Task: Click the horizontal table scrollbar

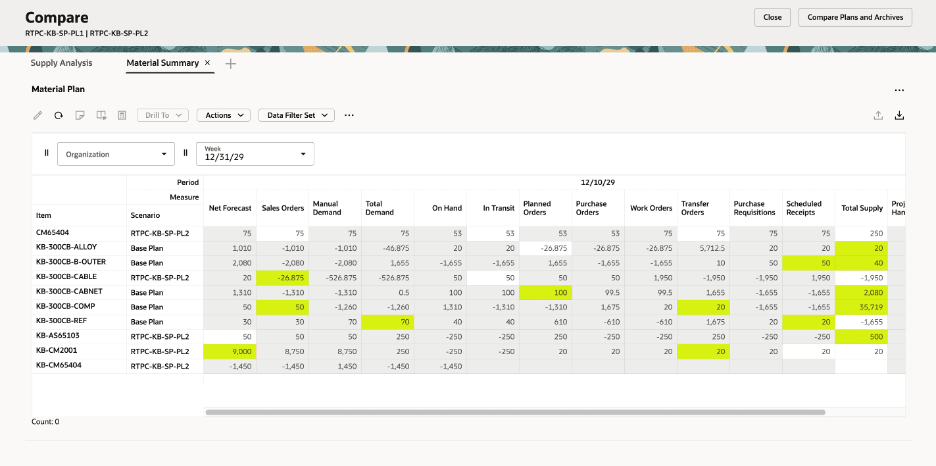Action: (515, 412)
